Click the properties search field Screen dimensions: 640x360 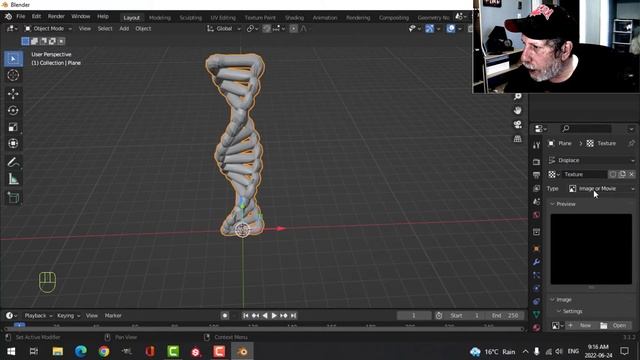pyautogui.click(x=586, y=129)
